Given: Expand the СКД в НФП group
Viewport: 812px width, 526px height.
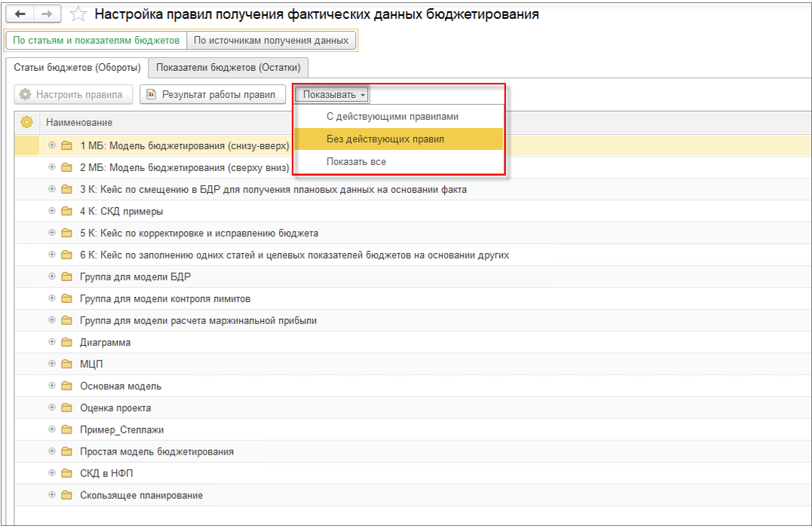Looking at the screenshot, I should [x=52, y=472].
